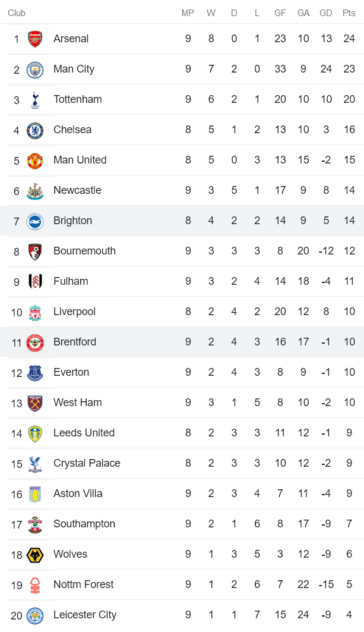364x632 pixels.
Task: Click the Newcastle club crest
Action: point(35,191)
